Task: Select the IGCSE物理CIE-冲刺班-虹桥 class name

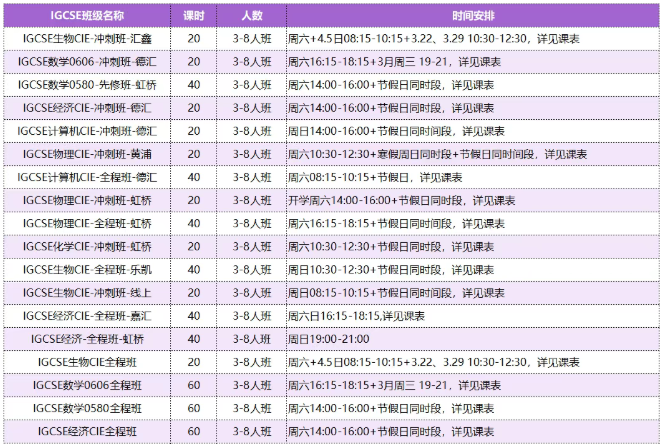Action: point(87,200)
